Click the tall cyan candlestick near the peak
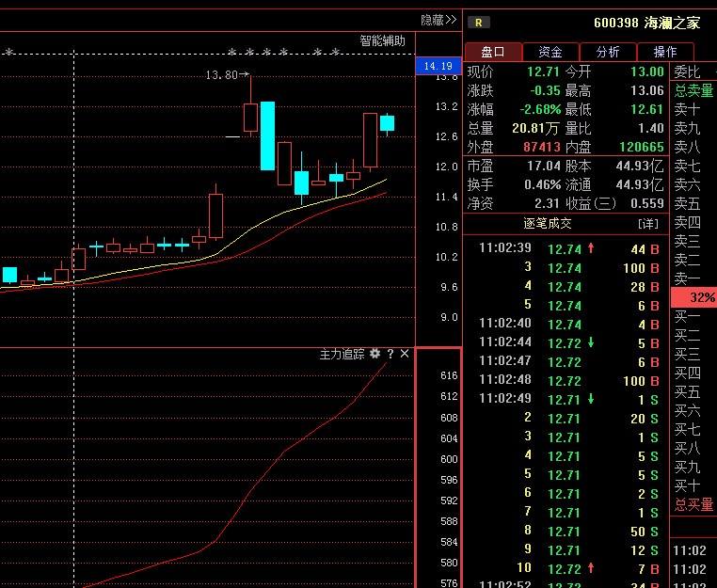 267,135
